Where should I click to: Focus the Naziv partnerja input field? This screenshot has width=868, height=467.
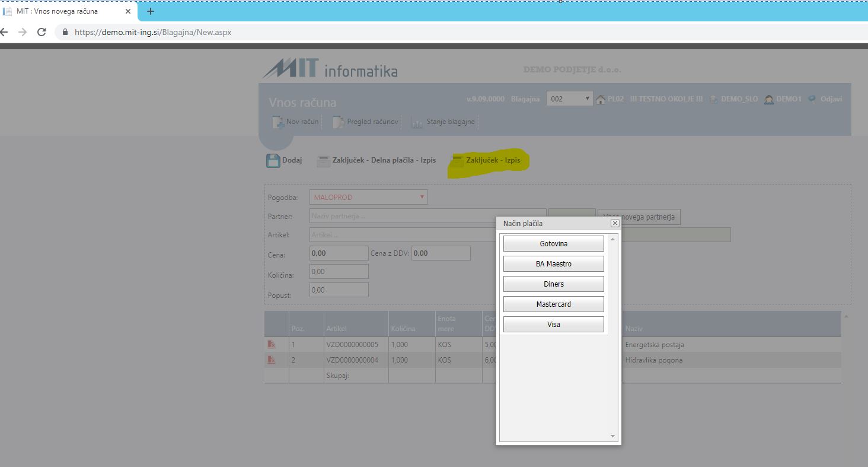click(x=427, y=216)
